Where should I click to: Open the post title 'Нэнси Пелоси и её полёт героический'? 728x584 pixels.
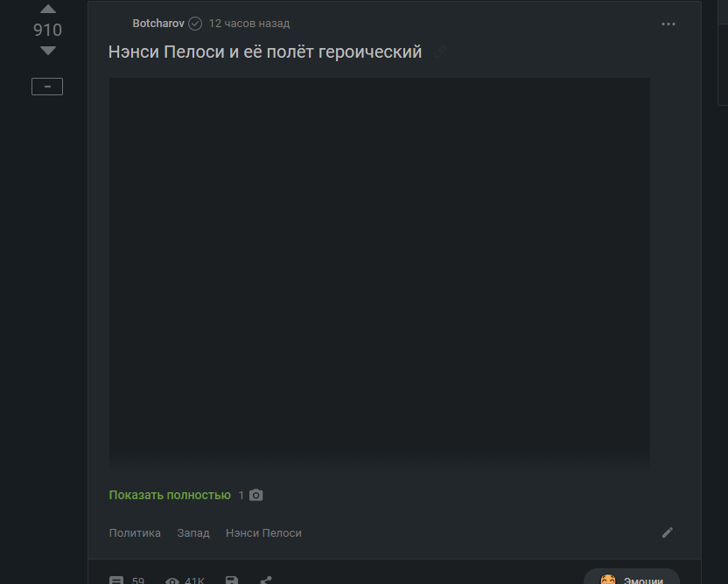pos(264,52)
